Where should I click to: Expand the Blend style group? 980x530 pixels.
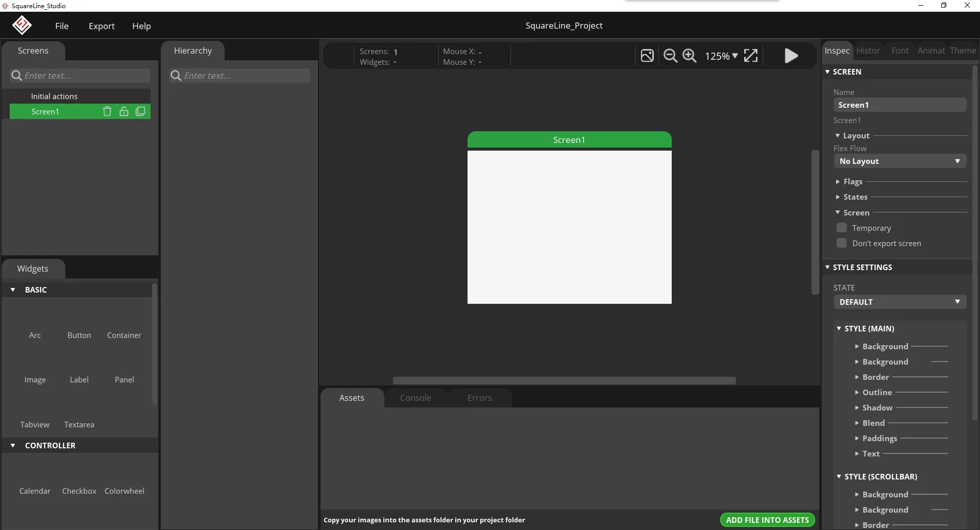click(857, 423)
